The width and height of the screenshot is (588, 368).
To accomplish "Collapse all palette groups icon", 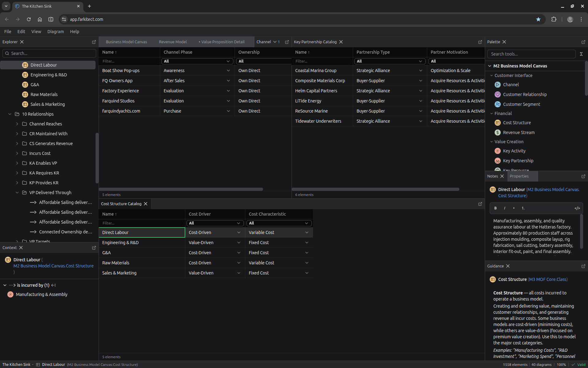I will coord(581,54).
